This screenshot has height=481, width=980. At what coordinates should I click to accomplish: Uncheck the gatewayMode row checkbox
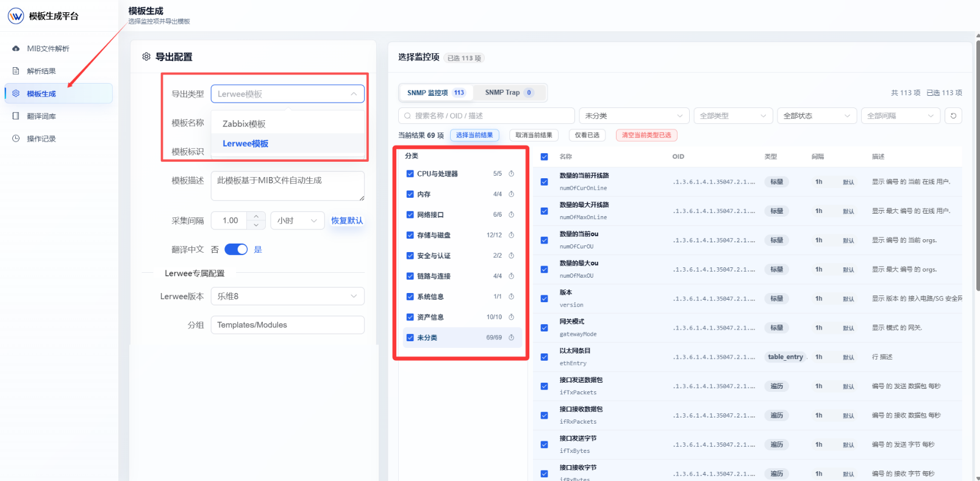tap(544, 328)
